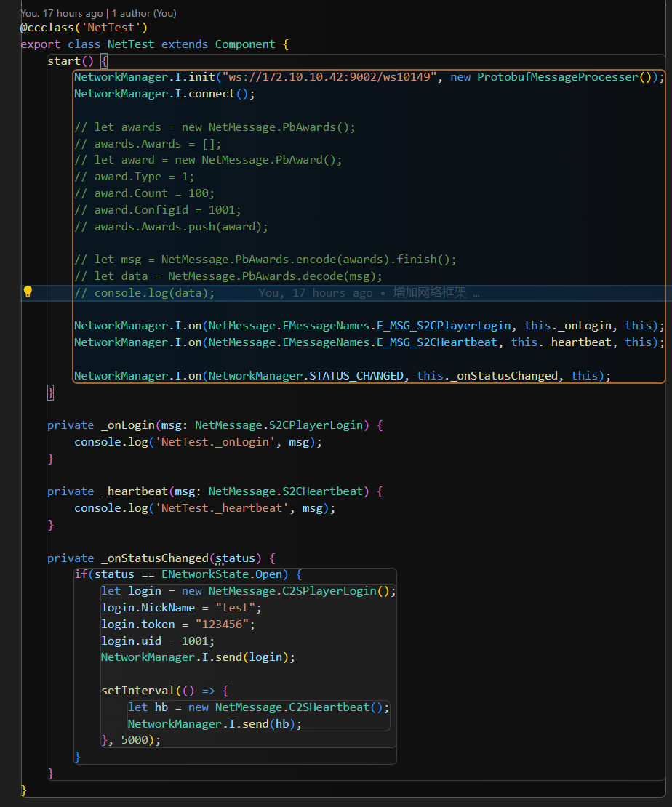Click the comment "// awards.Awards.push(award);"
The width and height of the screenshot is (672, 807).
pyautogui.click(x=171, y=227)
